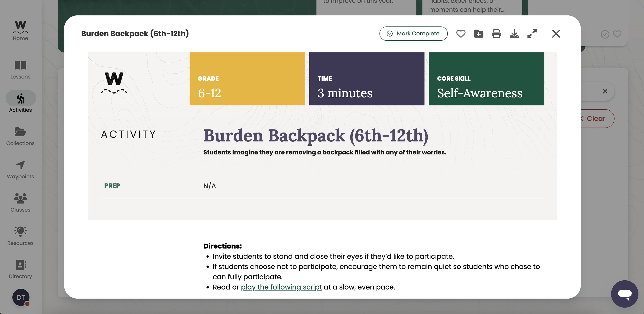The height and width of the screenshot is (314, 644).
Task: Open the Lessons section
Action: coord(20,69)
